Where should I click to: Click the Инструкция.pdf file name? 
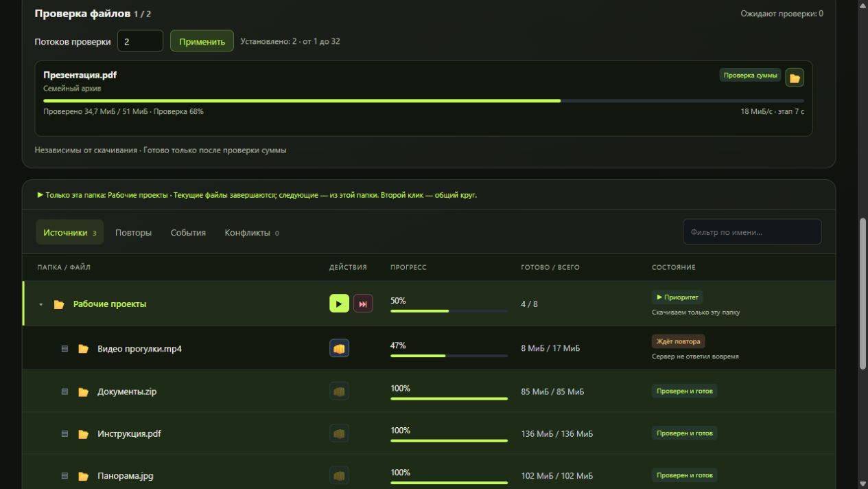(x=129, y=434)
